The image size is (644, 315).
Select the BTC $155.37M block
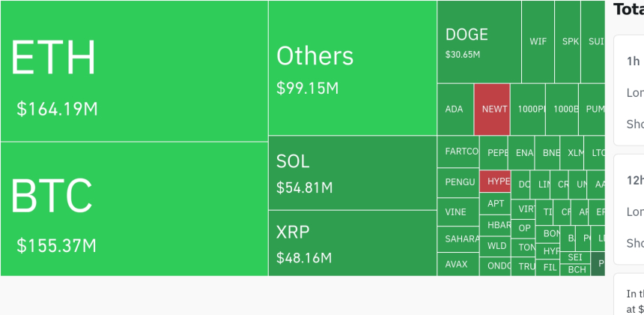[134, 208]
